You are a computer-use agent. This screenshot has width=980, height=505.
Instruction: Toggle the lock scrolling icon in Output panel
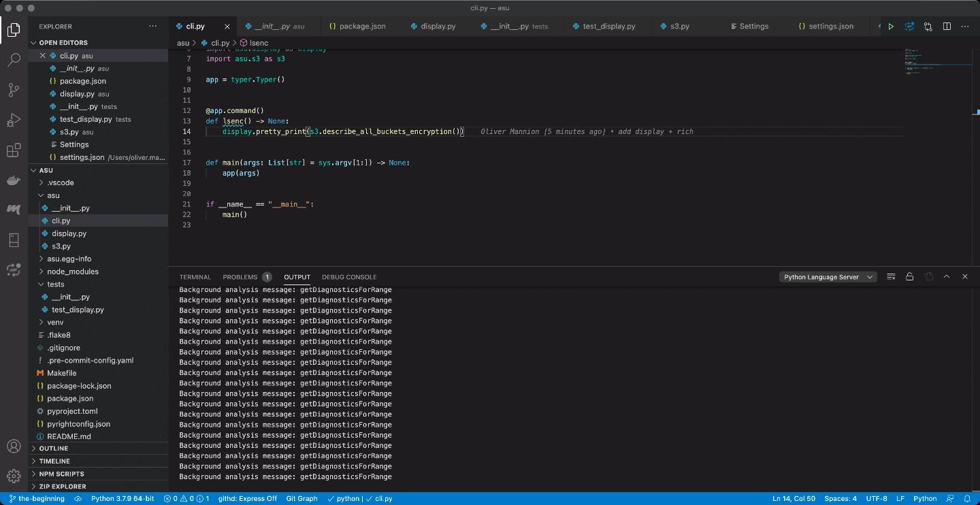(910, 276)
